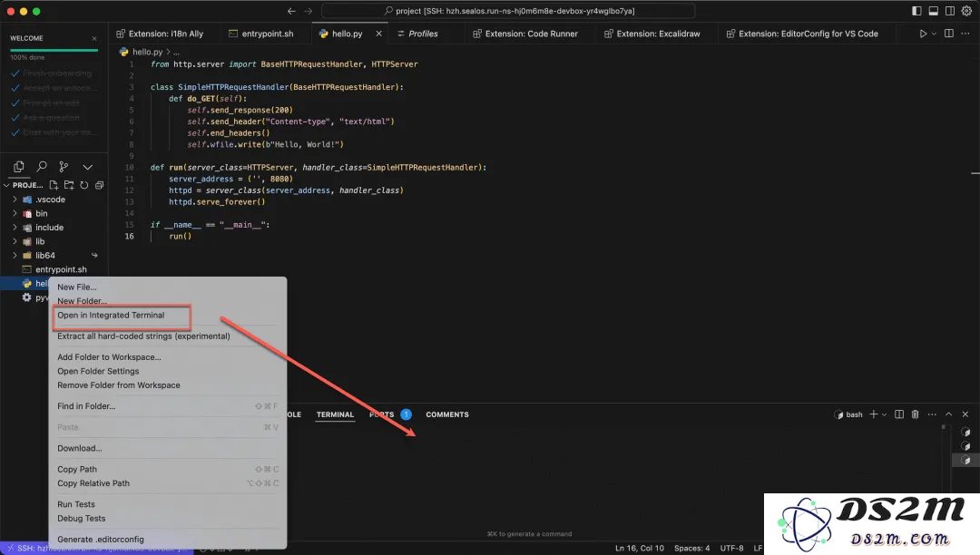The image size is (980, 555).
Task: Select the highlighted terminal instance in list
Action: [965, 460]
